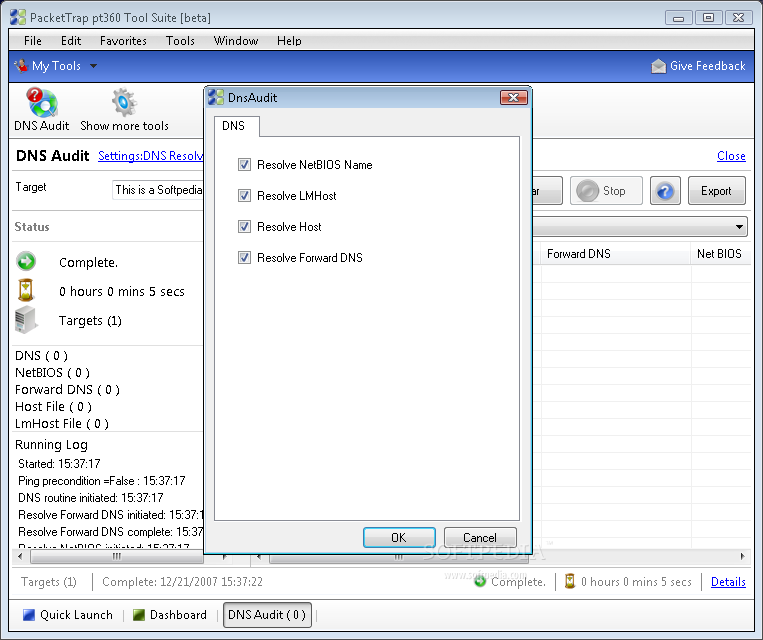The width and height of the screenshot is (763, 640).
Task: Click the hourglass elapsed time icon
Action: [26, 290]
